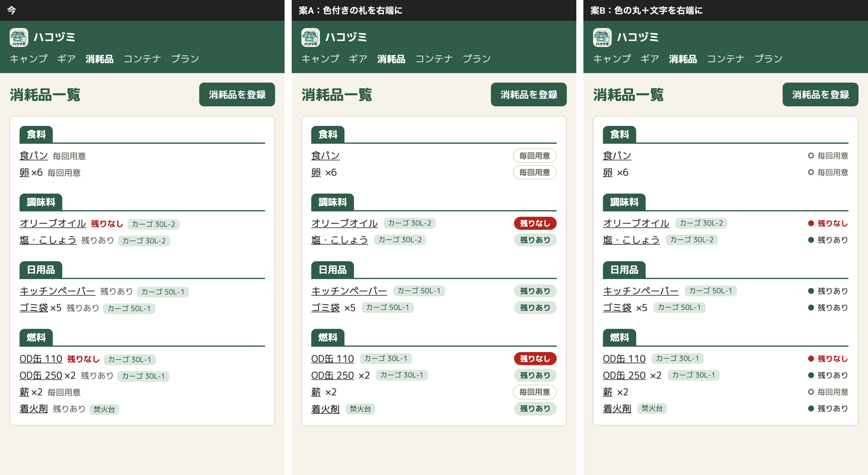Click red dot beside オリーブオイル 残りなし in 案B
This screenshot has width=868, height=475.
(811, 223)
